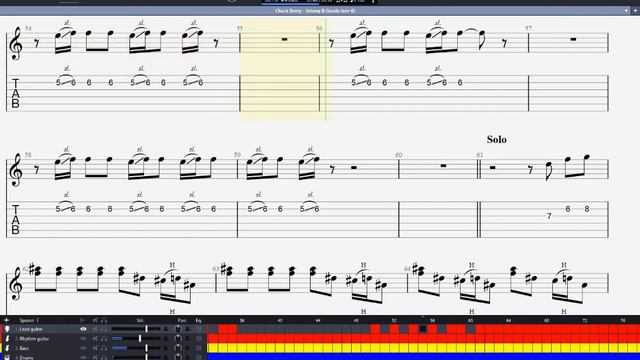Click tab fret 8 in measure 61
This screenshot has width=640, height=360.
(587, 209)
